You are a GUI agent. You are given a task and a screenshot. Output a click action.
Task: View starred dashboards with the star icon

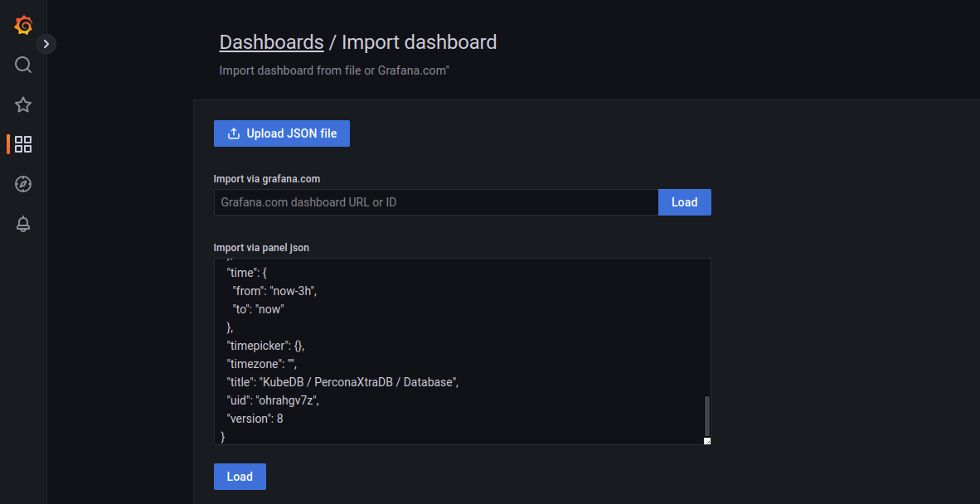pos(22,104)
